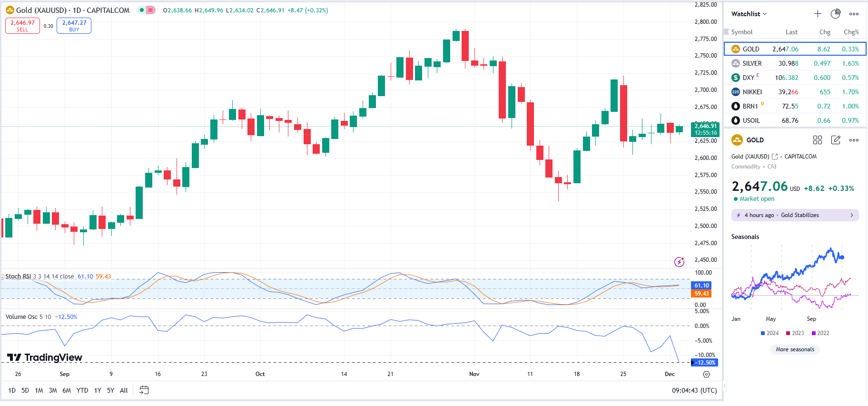Click Seasonals section heading

[745, 237]
